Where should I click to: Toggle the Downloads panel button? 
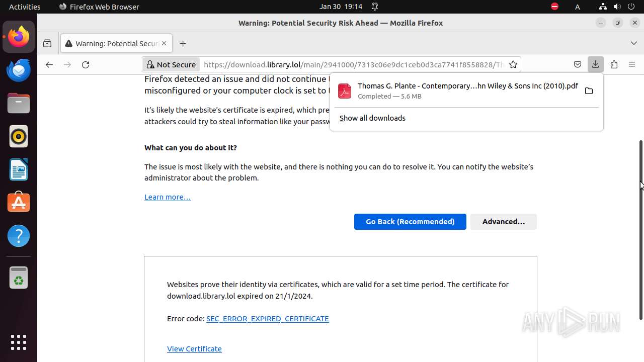(596, 64)
